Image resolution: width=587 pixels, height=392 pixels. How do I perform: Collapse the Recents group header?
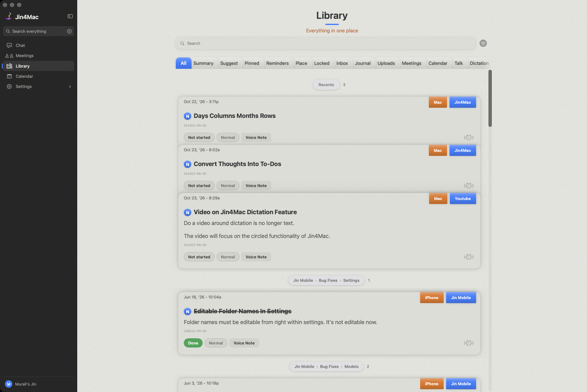pos(326,85)
